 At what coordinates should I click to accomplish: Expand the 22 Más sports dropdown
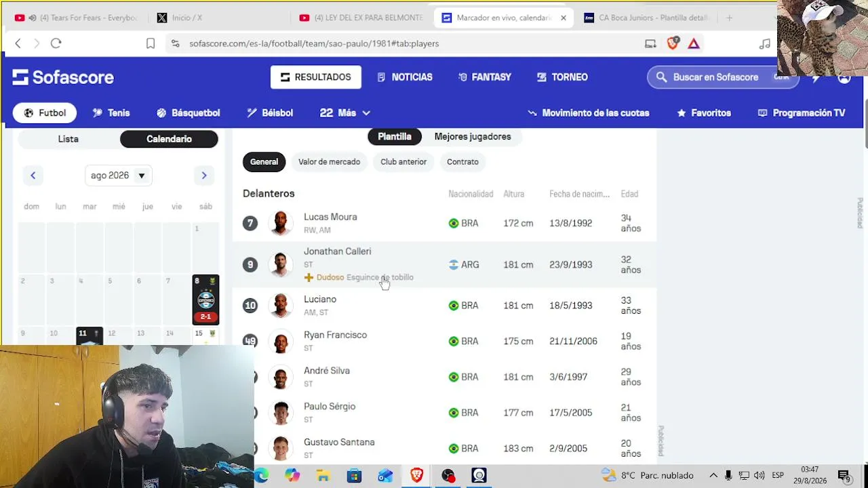coord(346,113)
